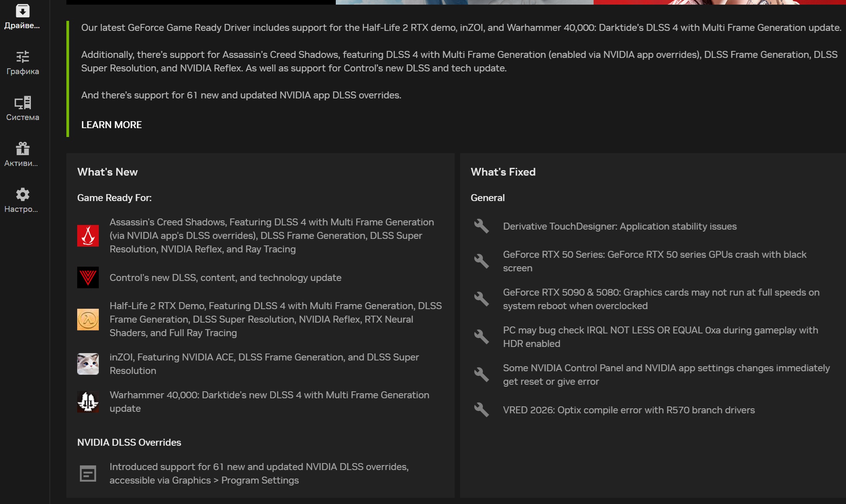Click the "What's Fixed" heading
This screenshot has width=846, height=504.
pos(503,172)
